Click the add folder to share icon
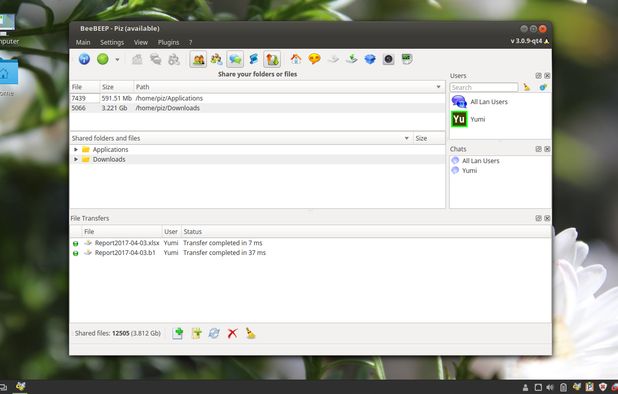The image size is (618, 394). pyautogui.click(x=196, y=334)
